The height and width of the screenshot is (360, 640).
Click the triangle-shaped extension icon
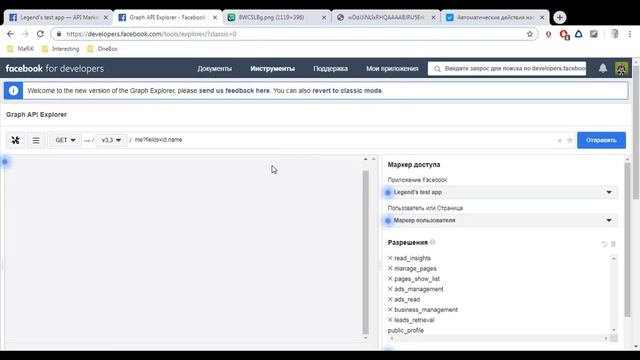(579, 34)
